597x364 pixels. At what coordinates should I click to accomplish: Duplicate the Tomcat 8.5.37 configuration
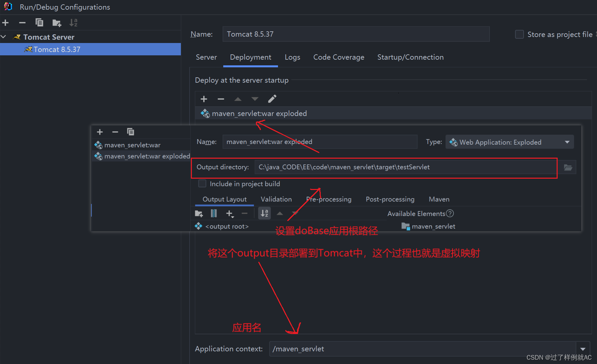(39, 23)
